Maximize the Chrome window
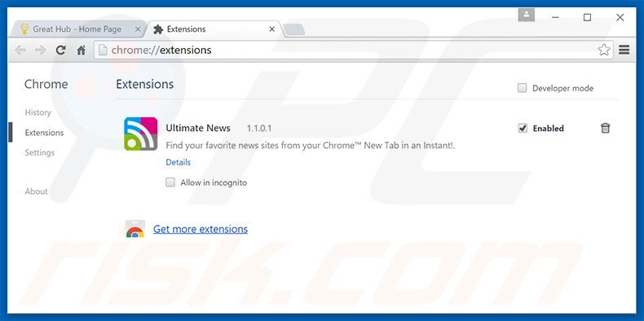Image resolution: width=644 pixels, height=321 pixels. [587, 17]
